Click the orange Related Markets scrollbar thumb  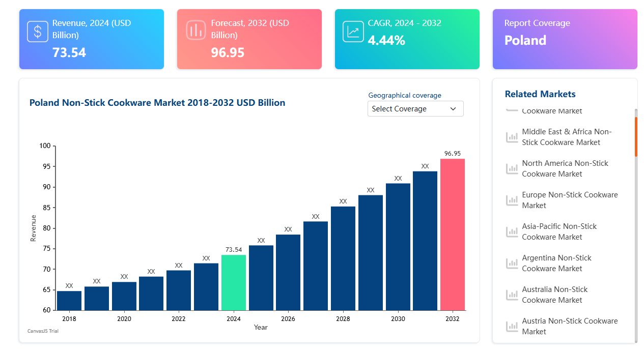[636, 136]
